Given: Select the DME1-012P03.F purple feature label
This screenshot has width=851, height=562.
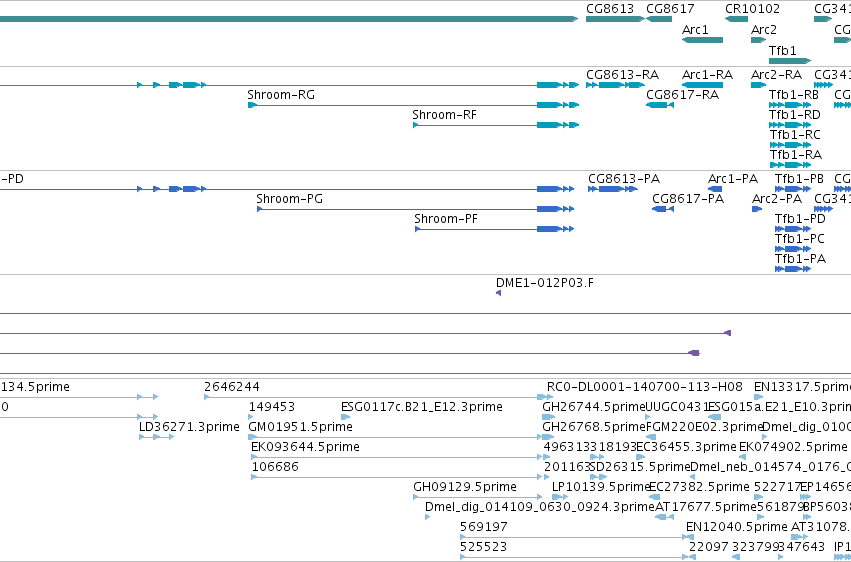Looking at the screenshot, I should 544,283.
